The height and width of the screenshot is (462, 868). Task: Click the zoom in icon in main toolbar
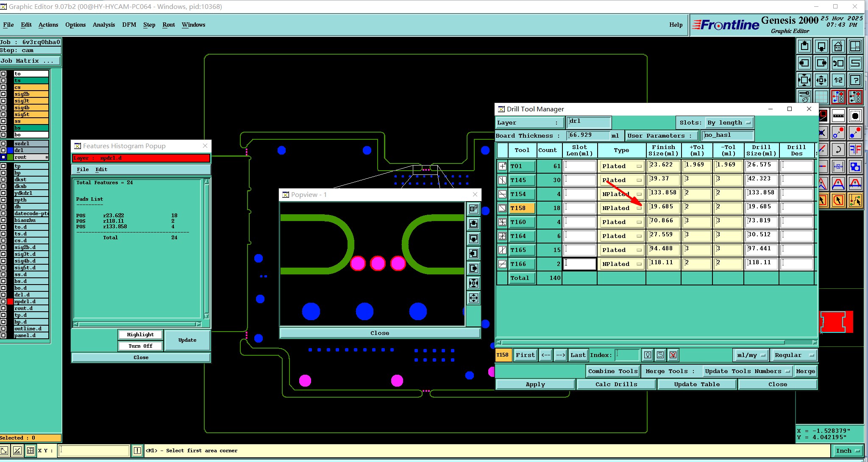804,80
